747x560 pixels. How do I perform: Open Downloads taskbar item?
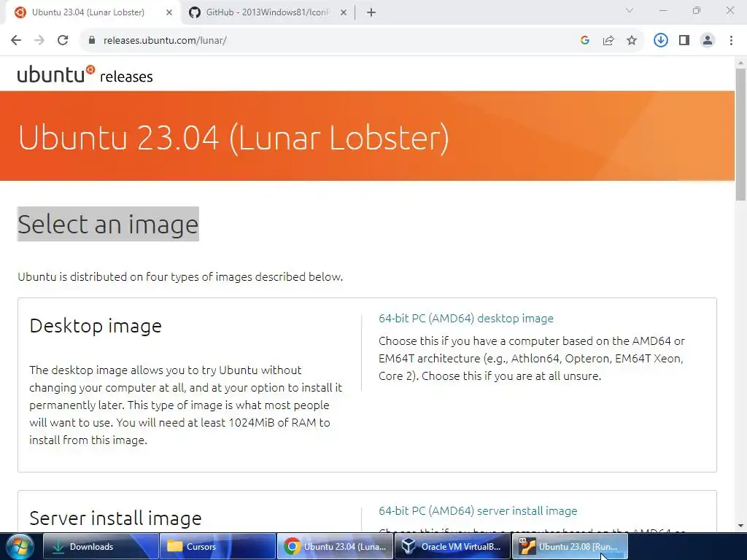[x=101, y=547]
